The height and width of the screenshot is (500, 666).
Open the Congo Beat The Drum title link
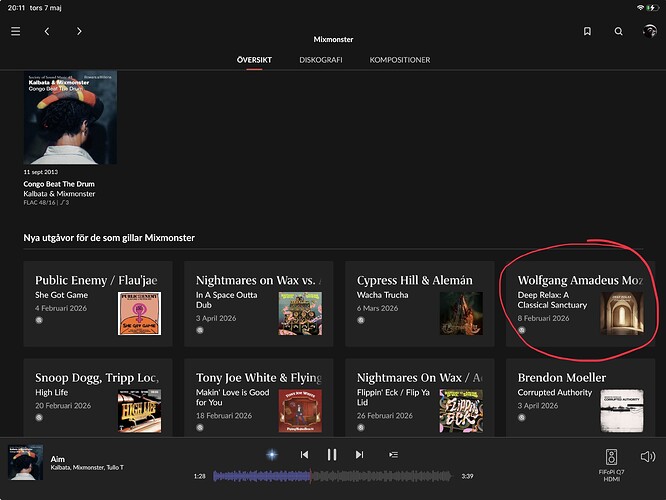pyautogui.click(x=59, y=184)
